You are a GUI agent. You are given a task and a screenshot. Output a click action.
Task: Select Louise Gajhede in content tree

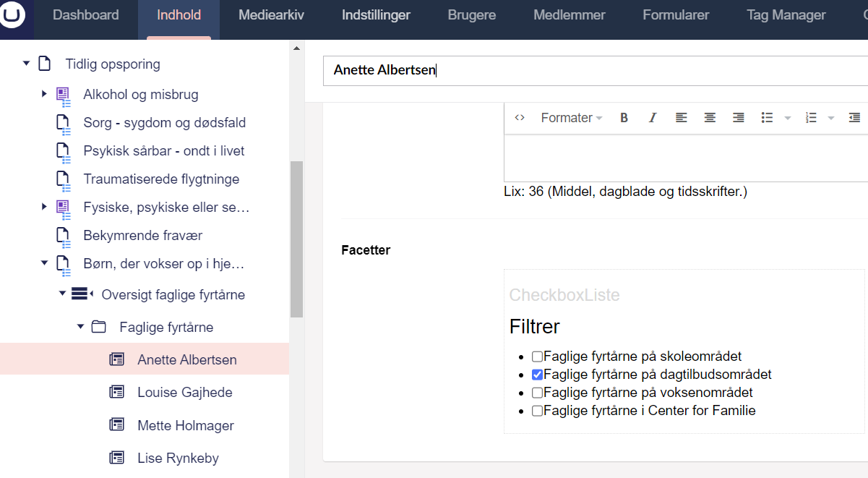(184, 392)
